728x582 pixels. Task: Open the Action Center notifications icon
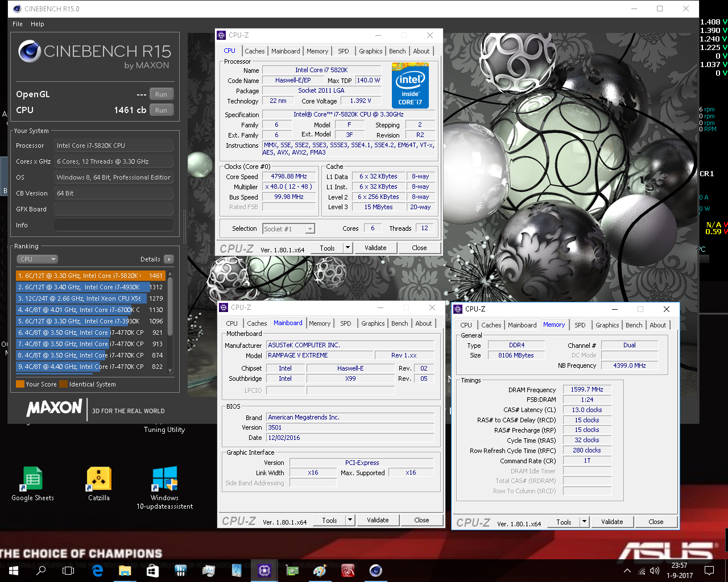709,571
